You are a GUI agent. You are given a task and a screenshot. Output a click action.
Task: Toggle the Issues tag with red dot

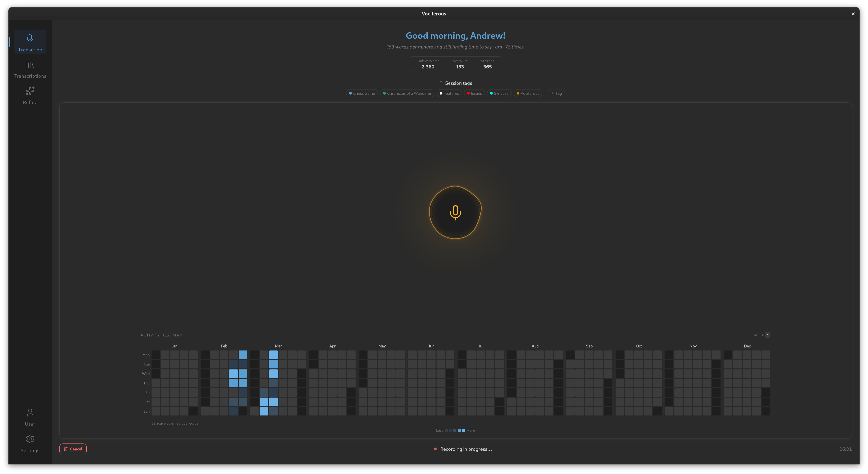(474, 93)
